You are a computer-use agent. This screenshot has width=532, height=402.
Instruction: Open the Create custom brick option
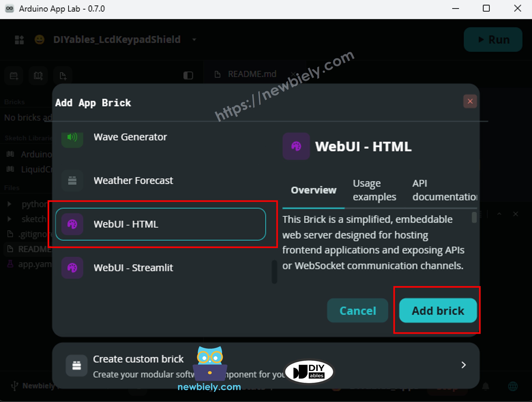tap(266, 366)
